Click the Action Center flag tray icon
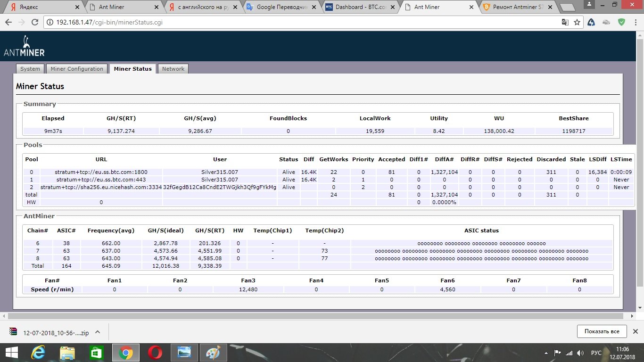 558,353
